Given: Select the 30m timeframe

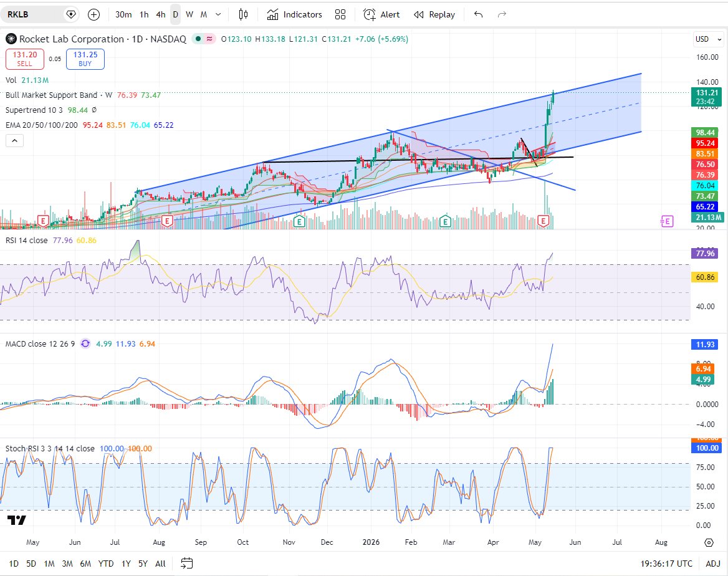Looking at the screenshot, I should tap(123, 14).
